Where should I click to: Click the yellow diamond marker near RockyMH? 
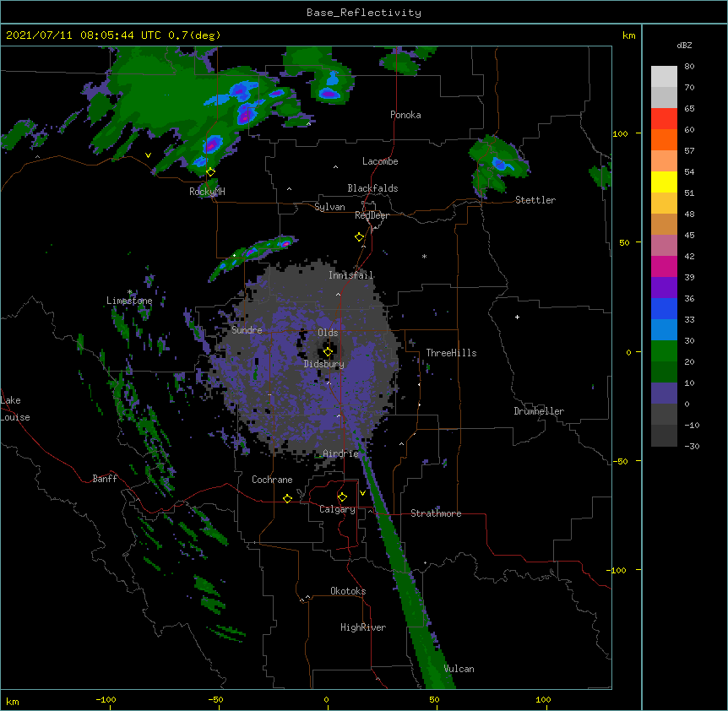[x=210, y=172]
